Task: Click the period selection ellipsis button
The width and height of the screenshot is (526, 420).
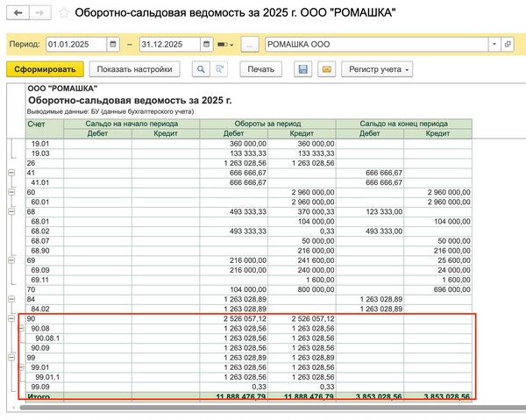Action: [250, 44]
